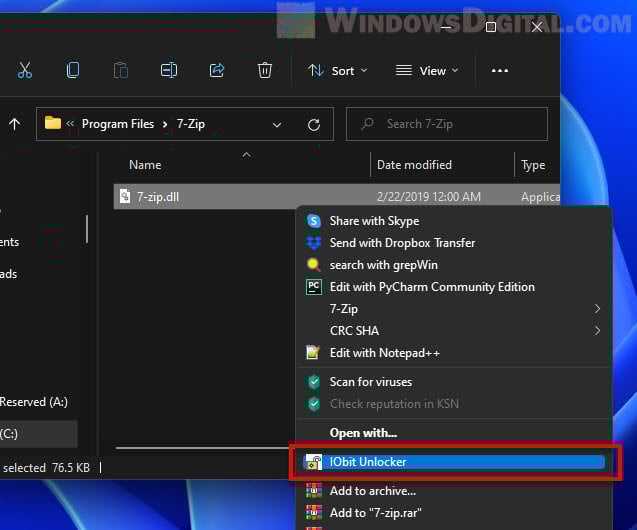Image resolution: width=637 pixels, height=530 pixels.
Task: Click the IObit Unlocker padlock icon
Action: (313, 462)
